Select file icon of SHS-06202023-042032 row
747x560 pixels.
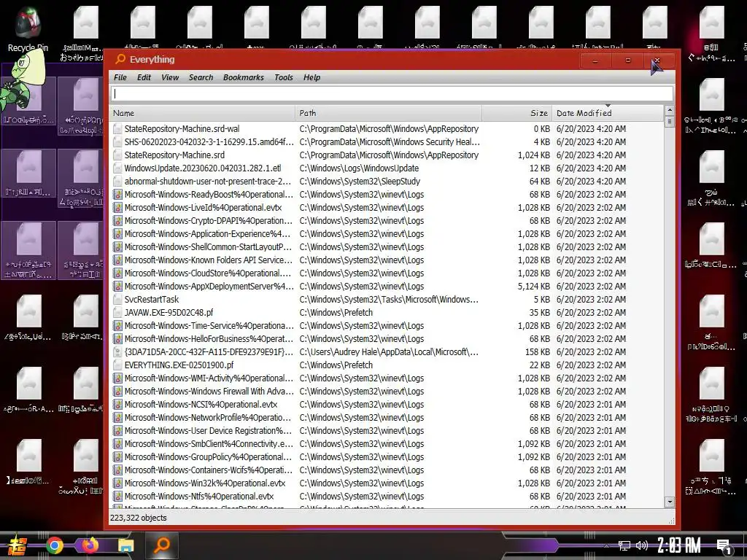coord(117,142)
